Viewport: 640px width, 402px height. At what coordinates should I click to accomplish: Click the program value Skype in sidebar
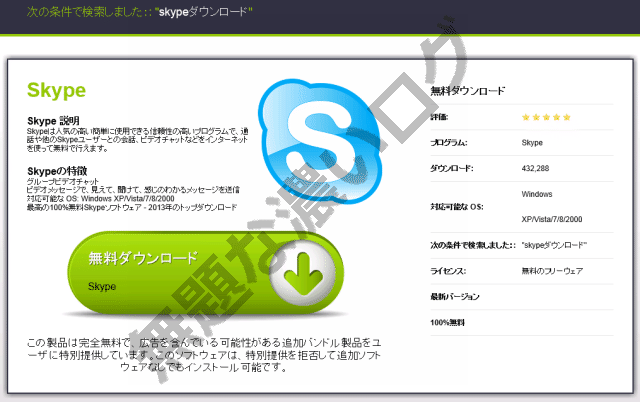532,143
